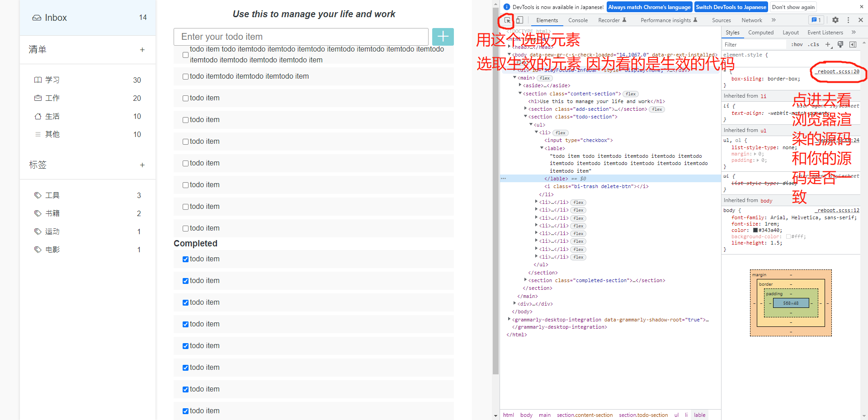Open the 生活 list
Screen dimensions: 868x420
pyautogui.click(x=88, y=116)
